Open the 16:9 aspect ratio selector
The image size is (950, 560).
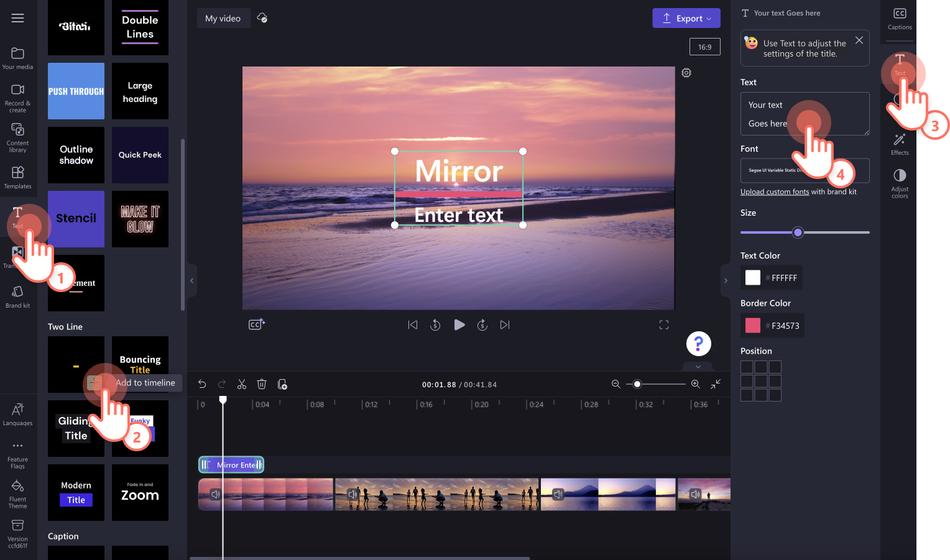(x=704, y=47)
